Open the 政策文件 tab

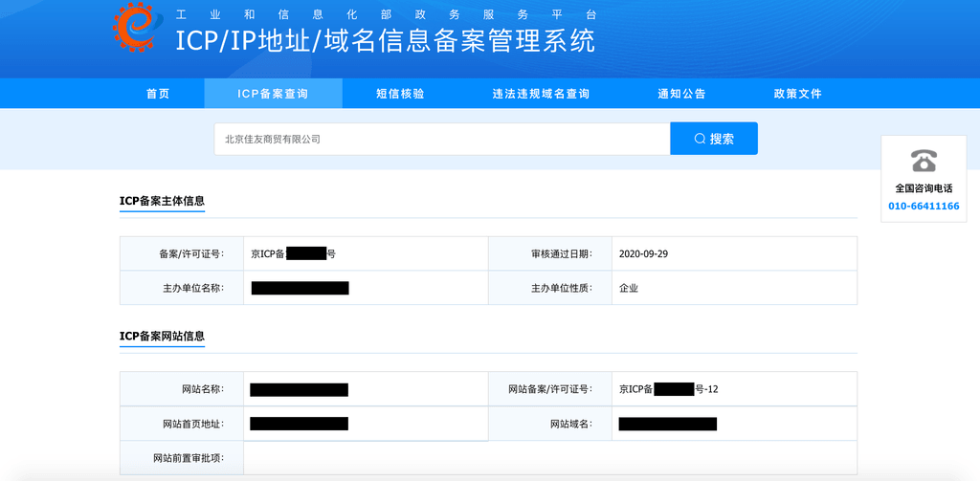point(798,94)
